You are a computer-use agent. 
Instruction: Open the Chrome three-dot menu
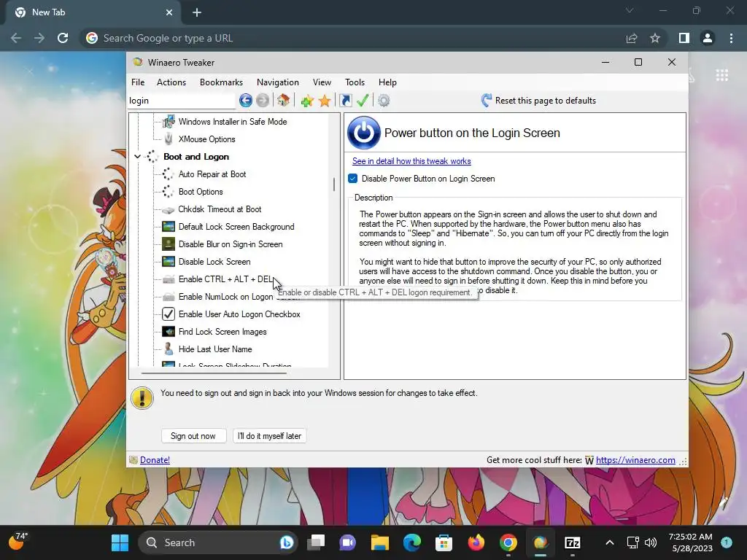(731, 38)
